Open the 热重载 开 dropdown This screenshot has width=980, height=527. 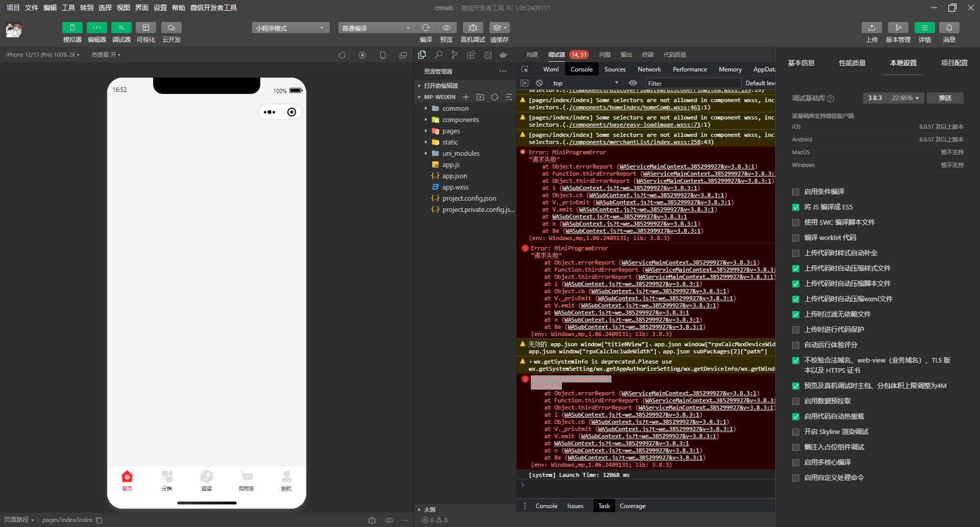pos(106,55)
